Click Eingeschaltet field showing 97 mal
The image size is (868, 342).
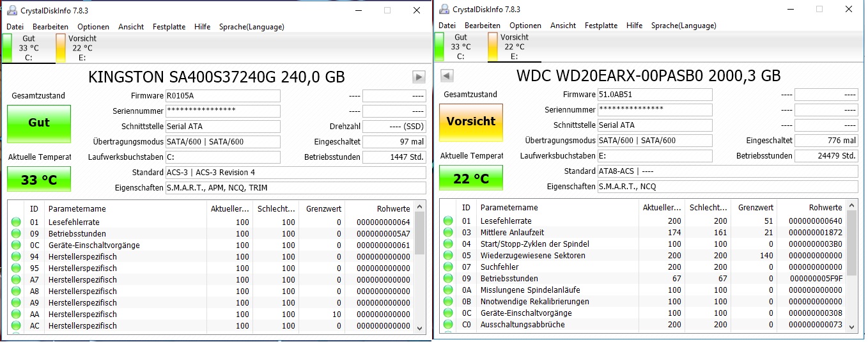[x=394, y=142]
